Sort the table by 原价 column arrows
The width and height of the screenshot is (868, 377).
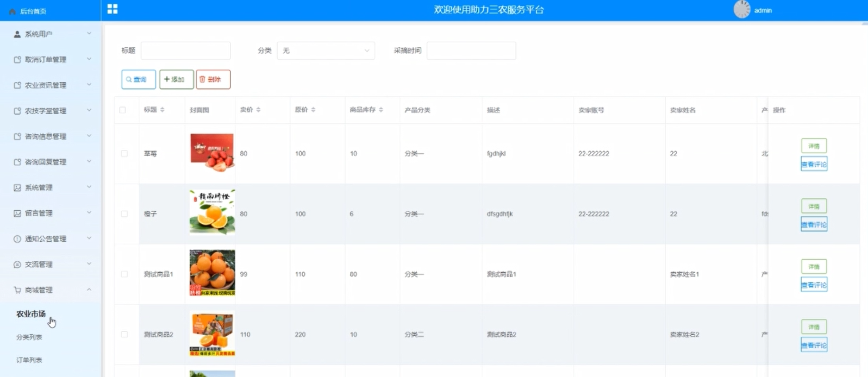(313, 110)
